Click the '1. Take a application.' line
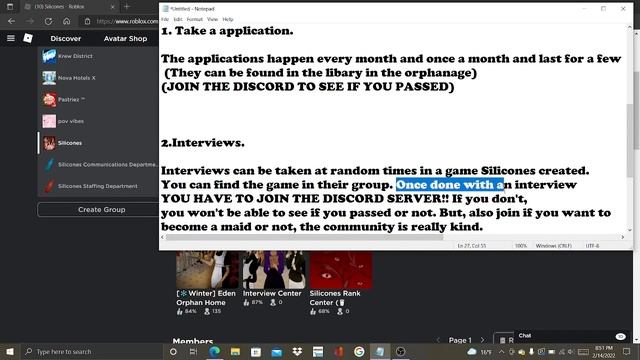640x360 pixels. click(x=227, y=31)
